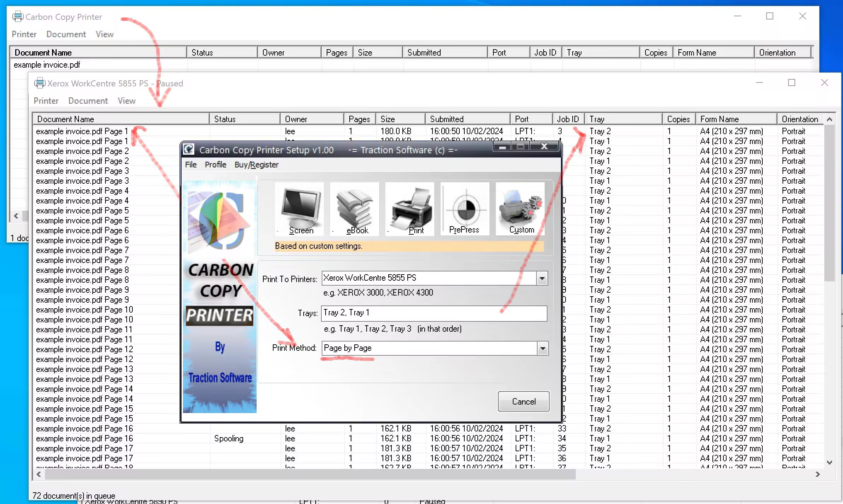Open the Profile menu

(x=216, y=165)
